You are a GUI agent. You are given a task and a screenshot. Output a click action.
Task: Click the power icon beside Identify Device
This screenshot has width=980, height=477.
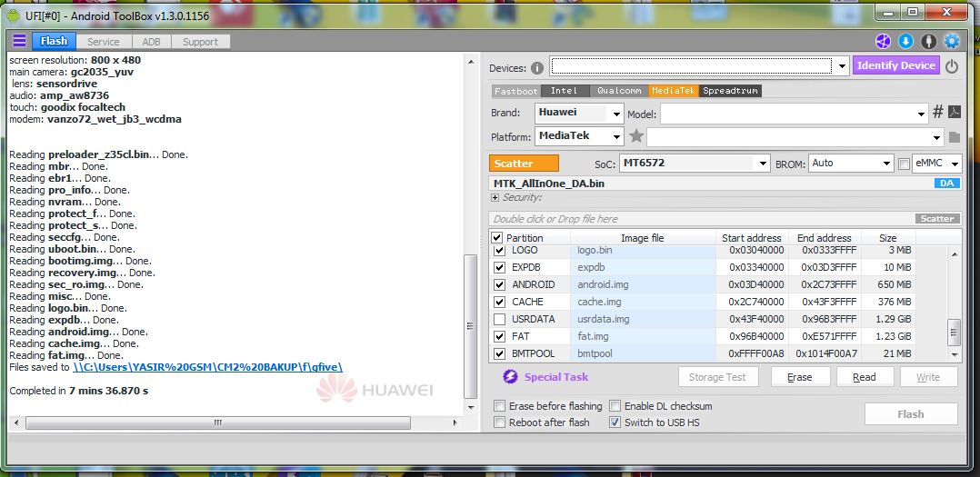coord(951,66)
